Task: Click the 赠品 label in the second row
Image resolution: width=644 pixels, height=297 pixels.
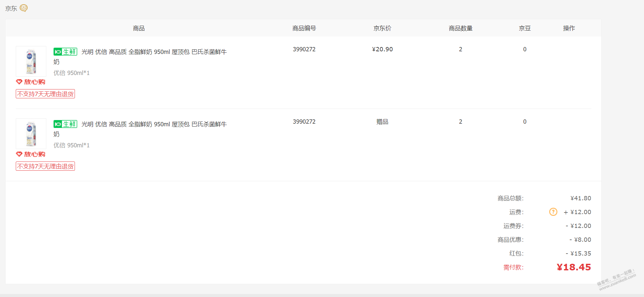Action: (382, 122)
